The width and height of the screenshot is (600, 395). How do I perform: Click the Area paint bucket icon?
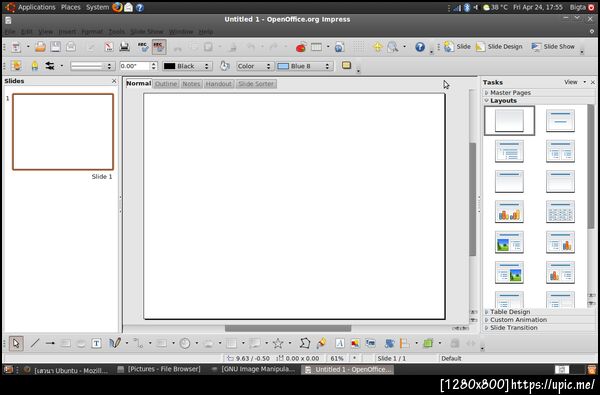pos(225,66)
